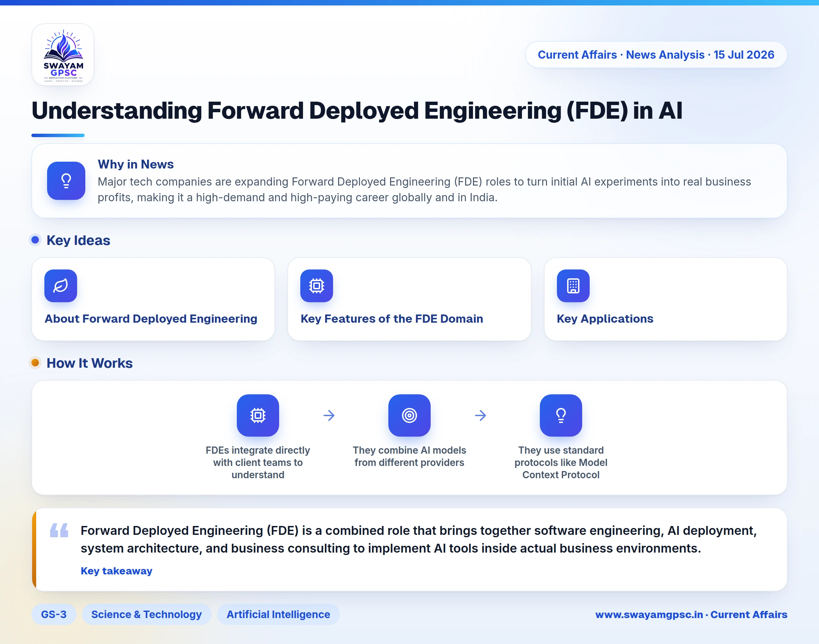This screenshot has width=819, height=644.
Task: Click the building icon above Key Applications
Action: (573, 286)
